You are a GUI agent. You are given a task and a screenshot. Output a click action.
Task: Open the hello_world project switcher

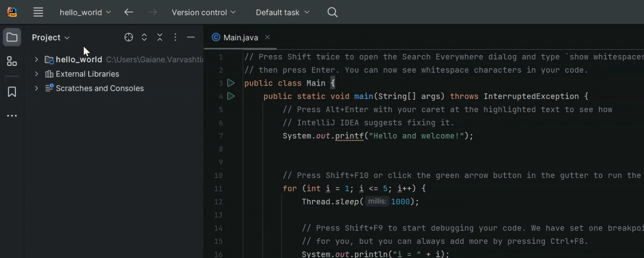click(85, 12)
